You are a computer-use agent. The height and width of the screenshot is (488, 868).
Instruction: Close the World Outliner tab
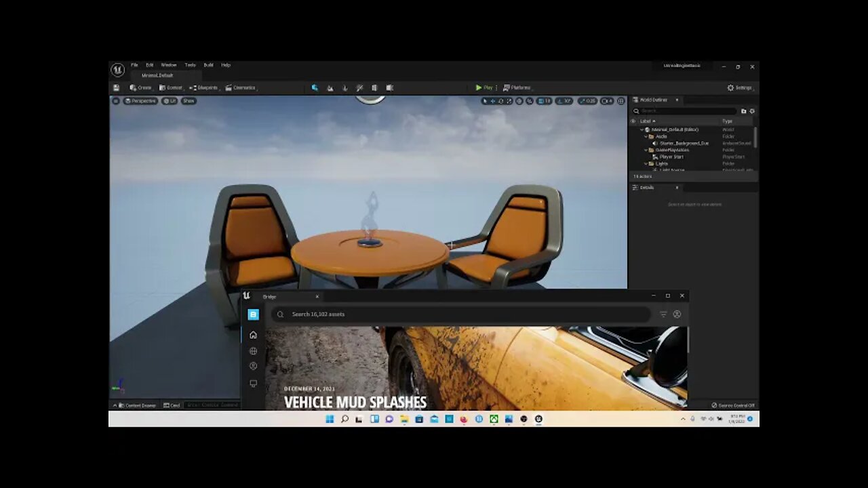(677, 100)
